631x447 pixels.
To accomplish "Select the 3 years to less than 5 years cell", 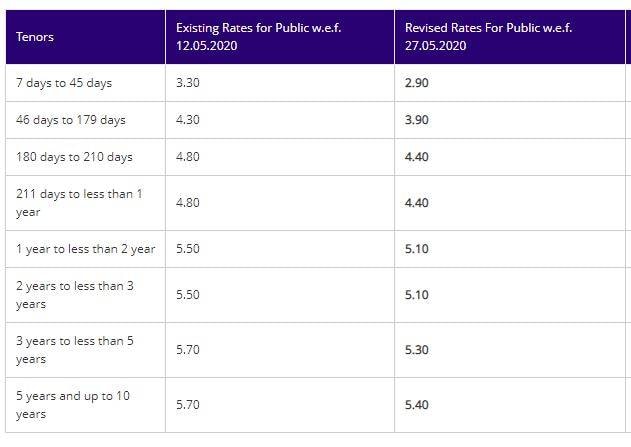I will [x=75, y=350].
